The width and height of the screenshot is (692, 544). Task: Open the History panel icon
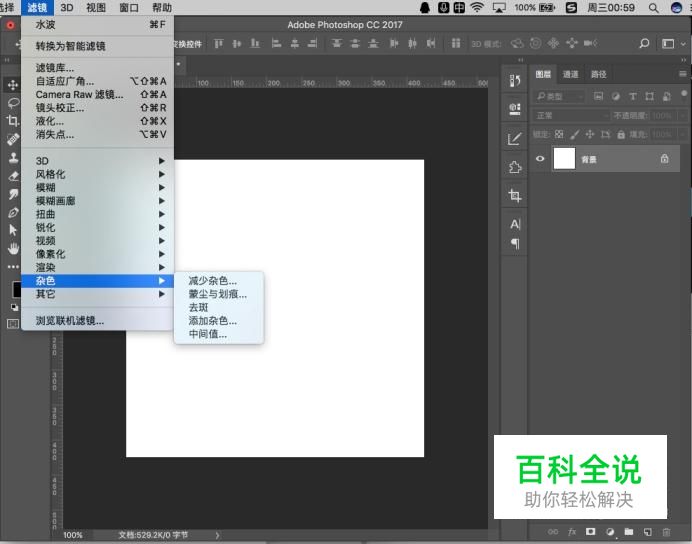[515, 81]
